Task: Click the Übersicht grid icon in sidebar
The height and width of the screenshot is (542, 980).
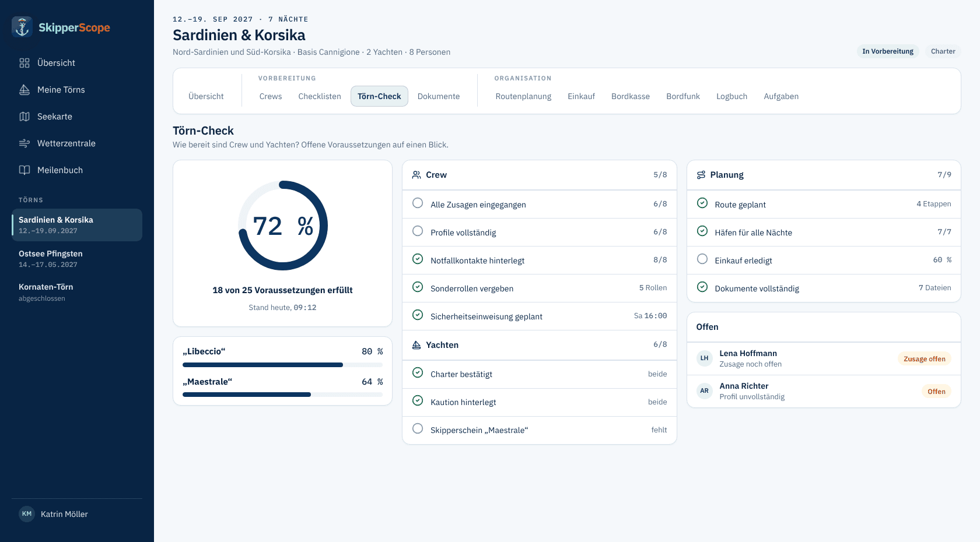Action: click(24, 63)
